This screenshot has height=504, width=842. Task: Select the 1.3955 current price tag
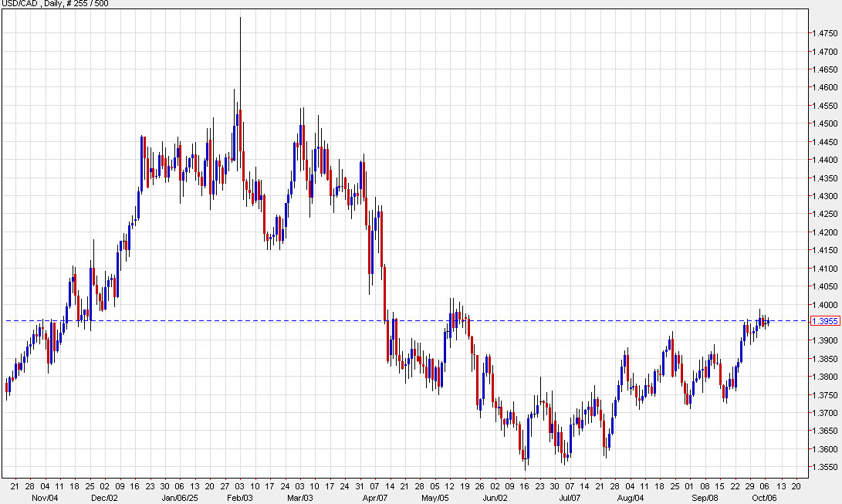pyautogui.click(x=821, y=321)
